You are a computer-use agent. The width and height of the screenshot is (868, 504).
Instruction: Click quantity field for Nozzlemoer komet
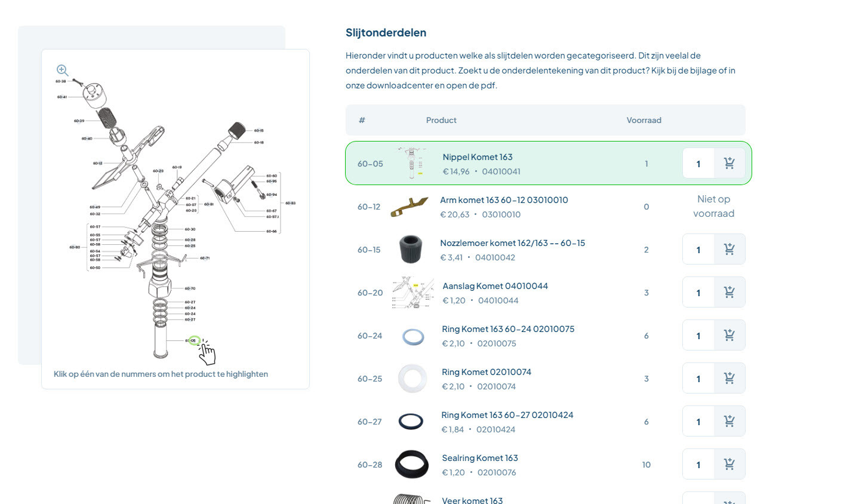pyautogui.click(x=698, y=250)
